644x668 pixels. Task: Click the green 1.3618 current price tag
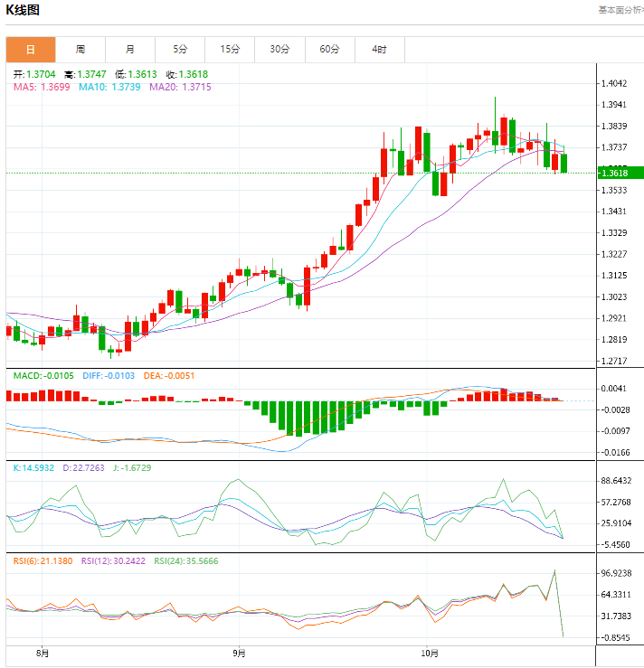click(620, 173)
